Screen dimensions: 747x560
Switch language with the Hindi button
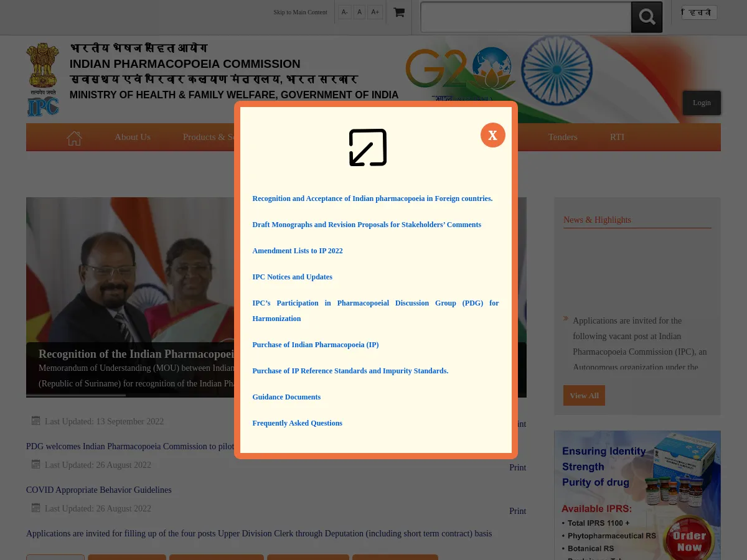(699, 12)
